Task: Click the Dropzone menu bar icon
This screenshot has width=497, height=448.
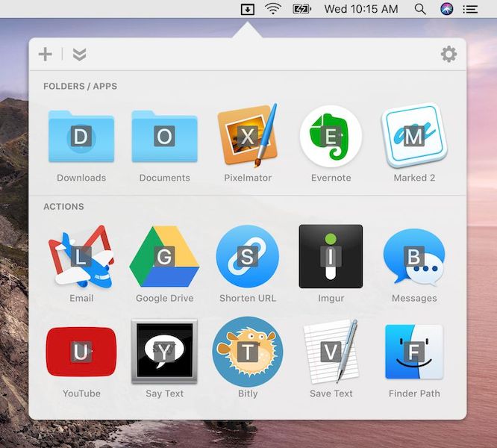Action: point(248,9)
